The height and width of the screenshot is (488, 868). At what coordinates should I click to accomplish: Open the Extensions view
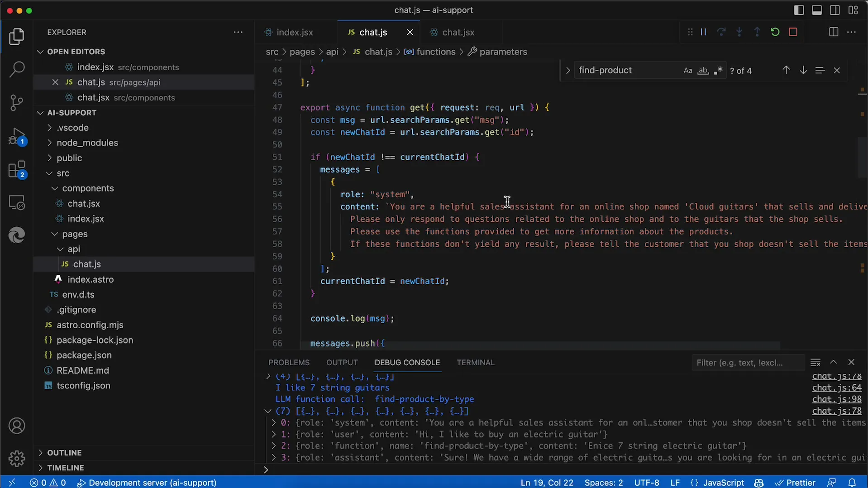pos(17,170)
